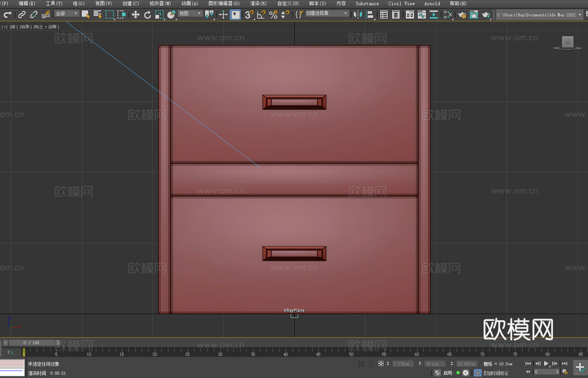Click the Mirror tool icon
This screenshot has width=588, height=378.
point(358,14)
